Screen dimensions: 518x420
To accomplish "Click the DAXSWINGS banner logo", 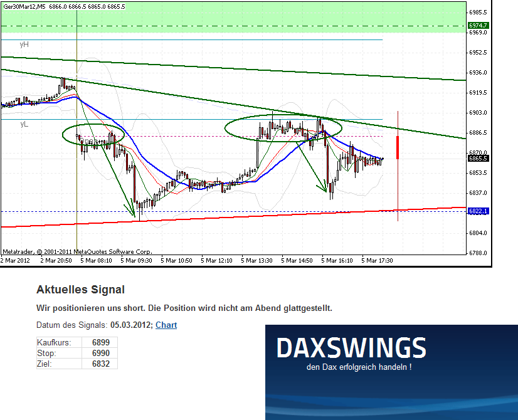I will 351,348.
